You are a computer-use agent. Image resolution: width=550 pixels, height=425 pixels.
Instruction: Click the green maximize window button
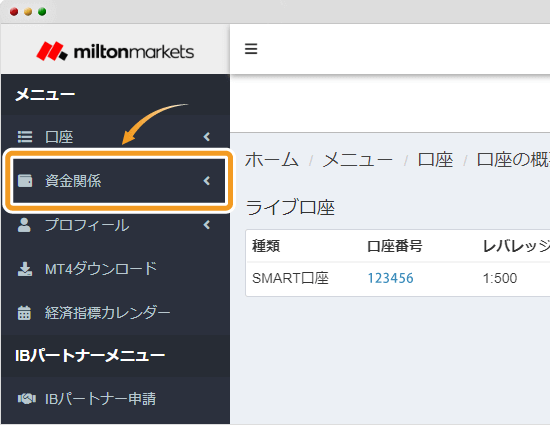pyautogui.click(x=42, y=12)
